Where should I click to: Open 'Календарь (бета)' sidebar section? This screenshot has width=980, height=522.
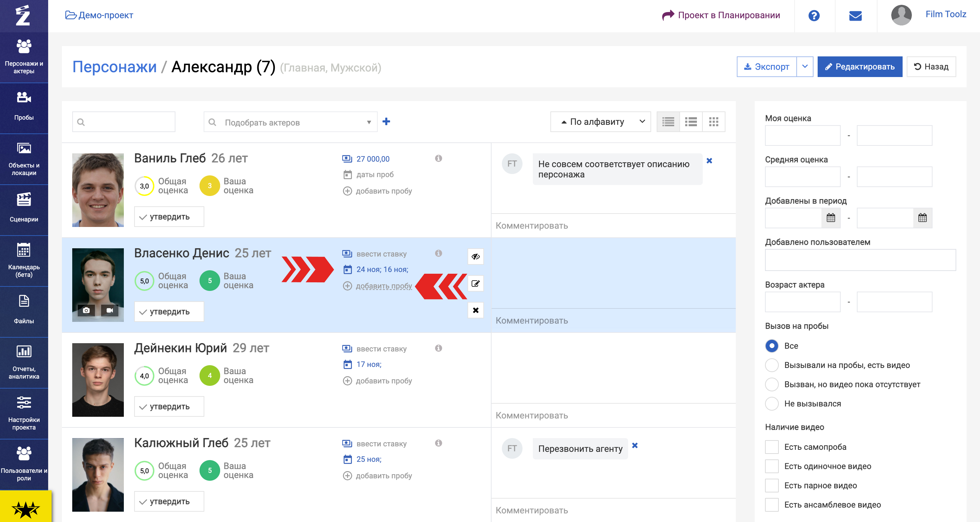24,261
